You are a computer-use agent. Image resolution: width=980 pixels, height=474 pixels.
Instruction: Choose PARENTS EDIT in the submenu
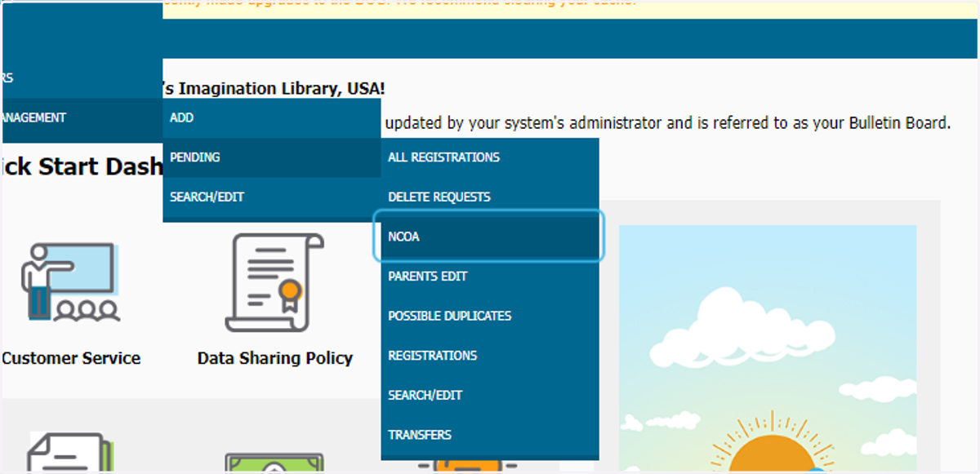[x=490, y=276]
